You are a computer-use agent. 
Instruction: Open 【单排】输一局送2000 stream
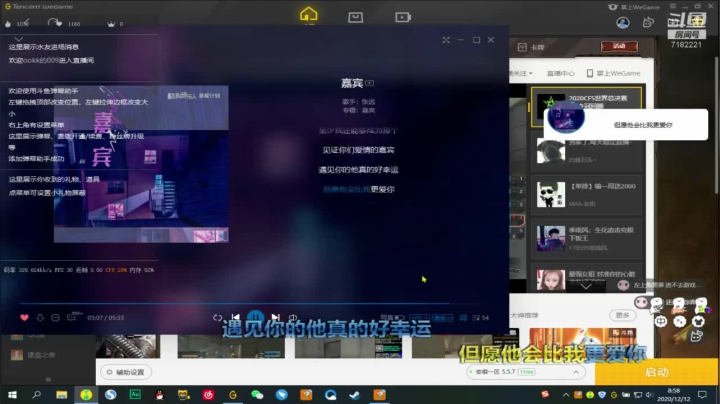click(x=586, y=194)
